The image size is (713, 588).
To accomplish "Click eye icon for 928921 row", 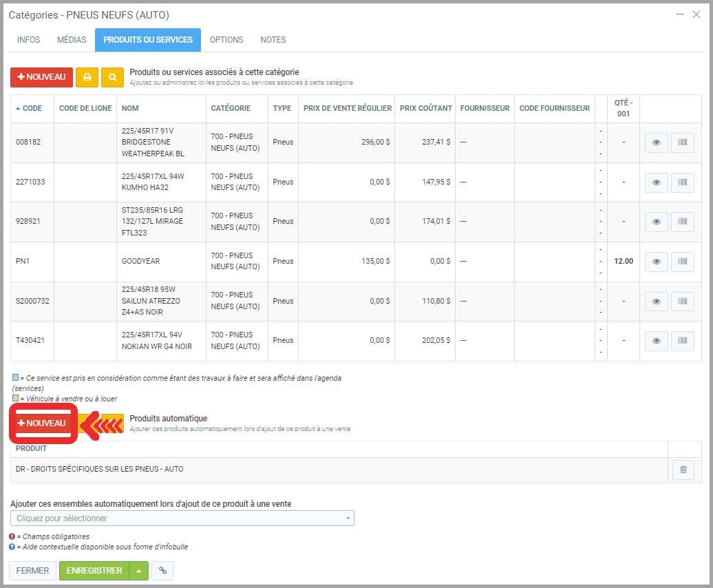I will pyautogui.click(x=656, y=222).
